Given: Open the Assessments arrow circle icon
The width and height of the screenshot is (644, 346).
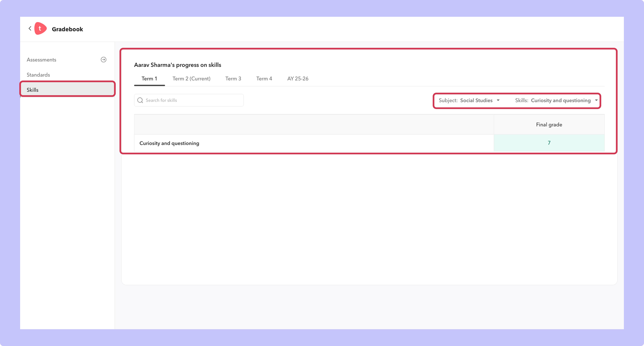Looking at the screenshot, I should tap(103, 59).
